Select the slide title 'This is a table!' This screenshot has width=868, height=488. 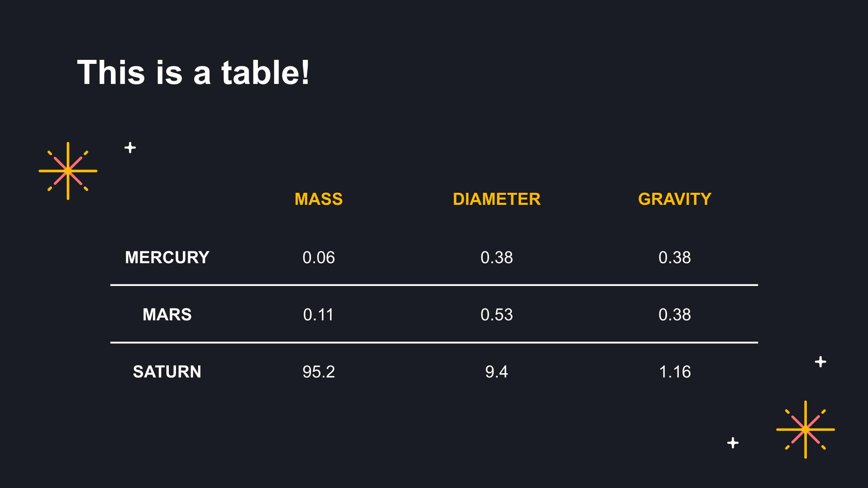coord(193,72)
